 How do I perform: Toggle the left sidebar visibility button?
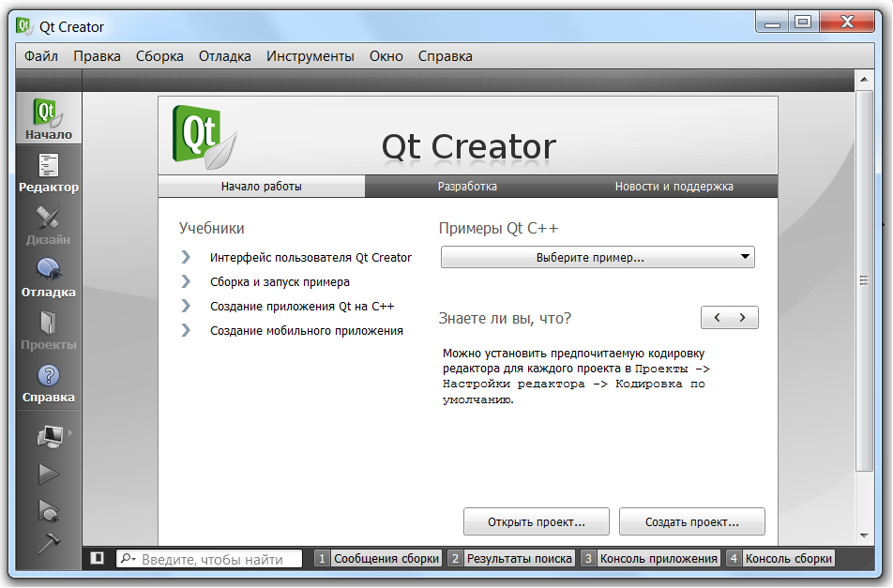pos(98,558)
